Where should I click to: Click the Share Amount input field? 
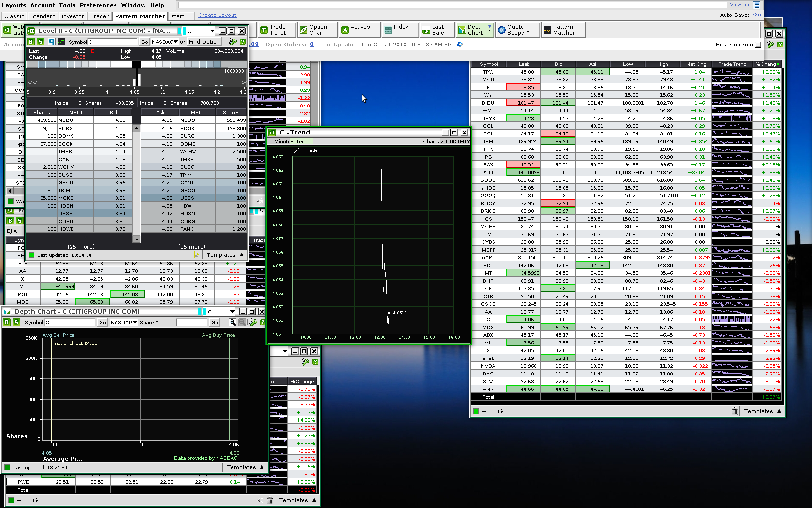point(191,322)
